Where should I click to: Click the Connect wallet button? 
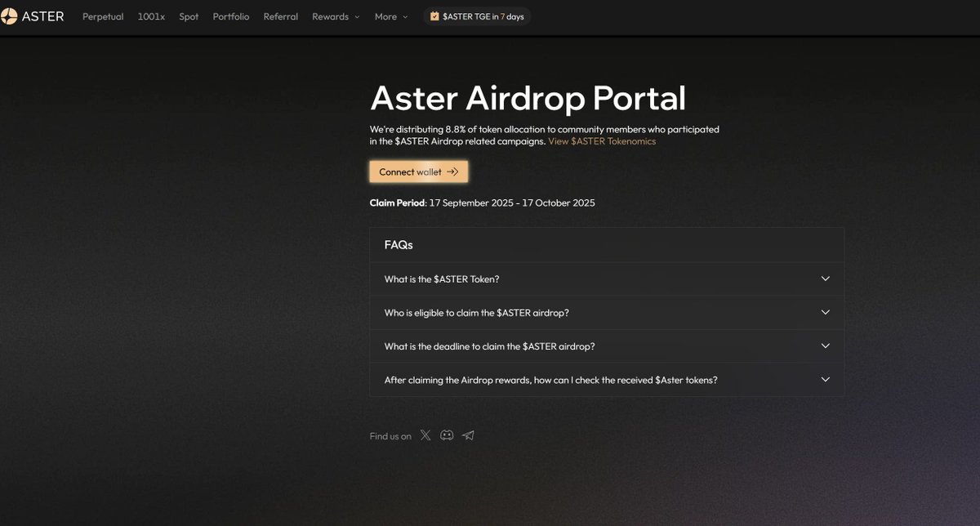coord(418,172)
